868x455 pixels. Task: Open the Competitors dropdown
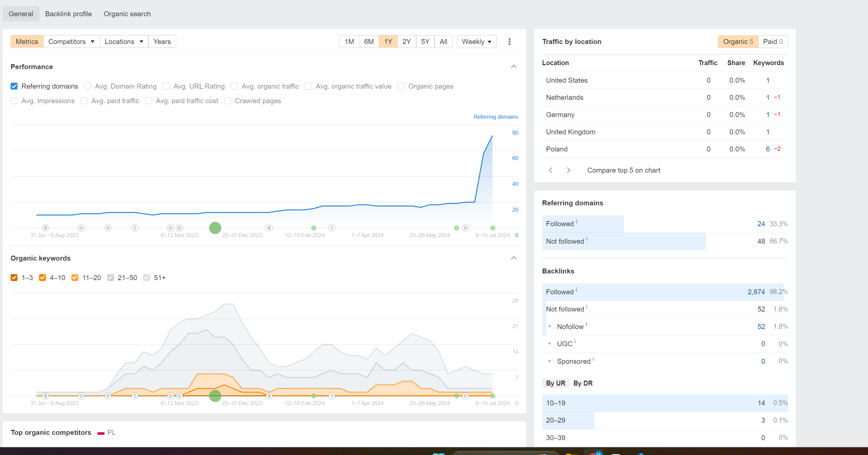pos(71,41)
